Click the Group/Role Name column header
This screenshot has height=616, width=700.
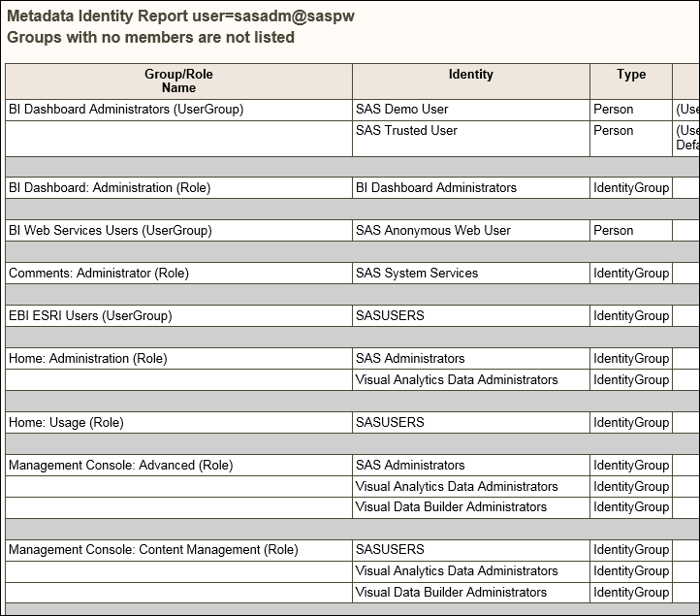click(178, 81)
